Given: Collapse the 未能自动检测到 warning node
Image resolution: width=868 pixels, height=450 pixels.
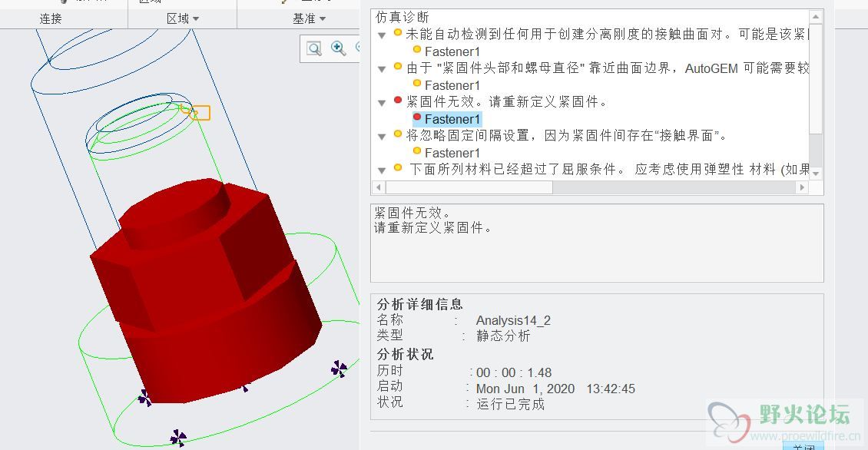Looking at the screenshot, I should [x=382, y=35].
